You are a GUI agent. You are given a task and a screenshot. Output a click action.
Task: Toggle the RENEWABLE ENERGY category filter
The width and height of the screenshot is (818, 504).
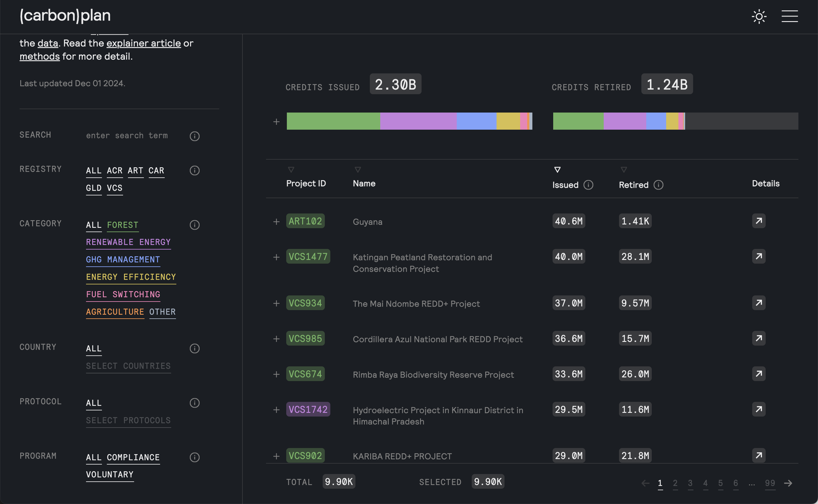pyautogui.click(x=128, y=242)
